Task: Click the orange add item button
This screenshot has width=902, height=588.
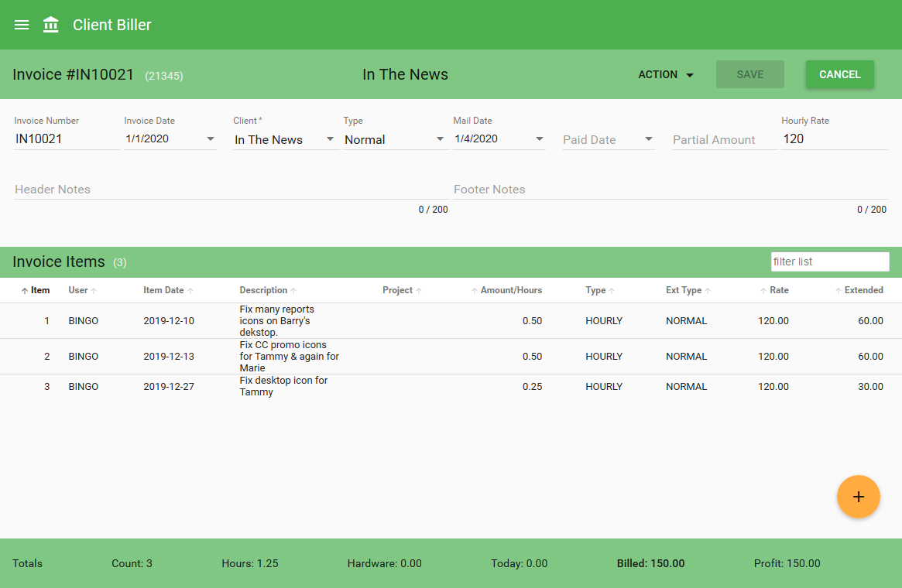Action: click(x=859, y=497)
